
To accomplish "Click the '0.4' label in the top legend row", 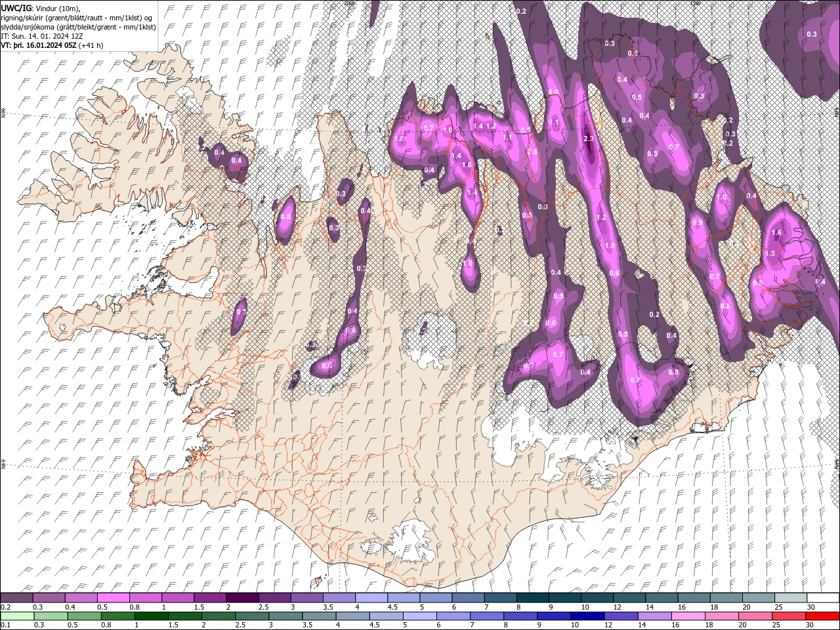I will 70,607.
